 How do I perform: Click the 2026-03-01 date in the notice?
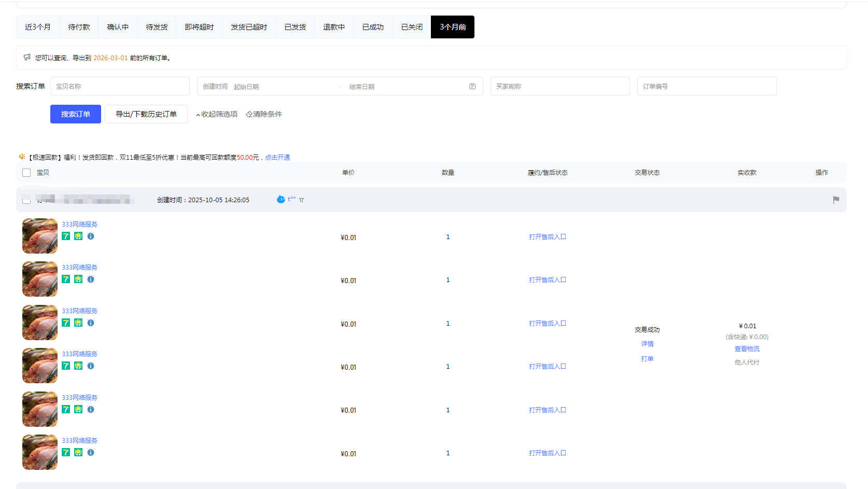click(110, 58)
